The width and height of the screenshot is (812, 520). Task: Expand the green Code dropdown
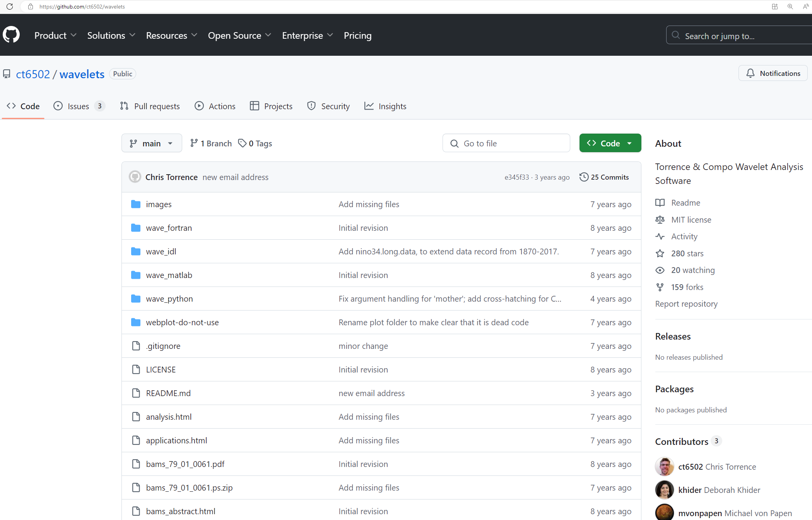[x=610, y=143]
